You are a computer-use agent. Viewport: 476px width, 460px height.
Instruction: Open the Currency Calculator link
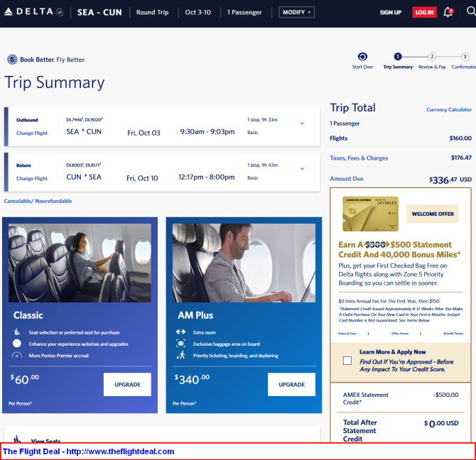[x=449, y=109]
